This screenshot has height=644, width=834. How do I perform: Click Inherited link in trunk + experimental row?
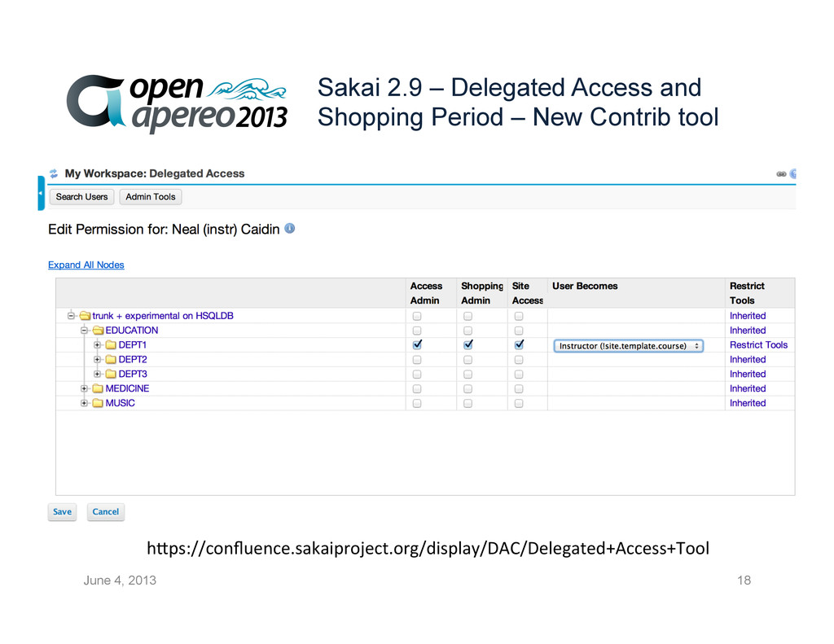pyautogui.click(x=748, y=316)
